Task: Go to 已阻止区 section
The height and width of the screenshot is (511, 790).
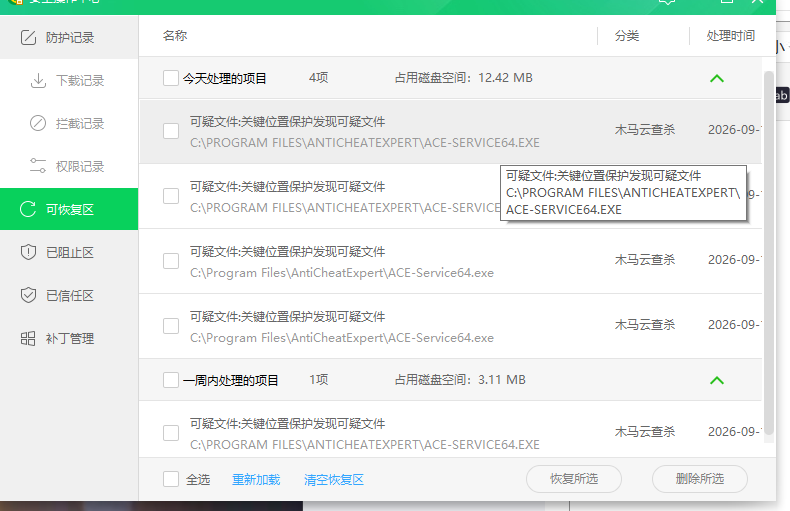Action: click(x=69, y=252)
